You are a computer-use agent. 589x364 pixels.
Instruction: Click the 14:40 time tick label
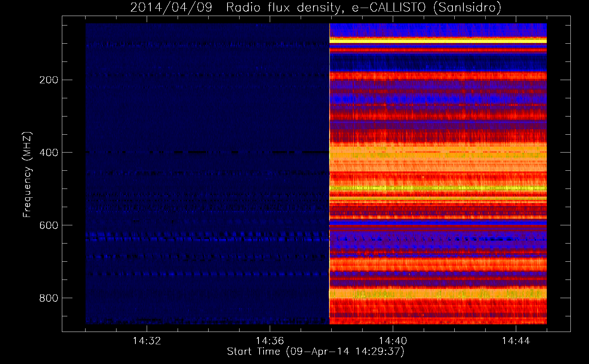393,341
